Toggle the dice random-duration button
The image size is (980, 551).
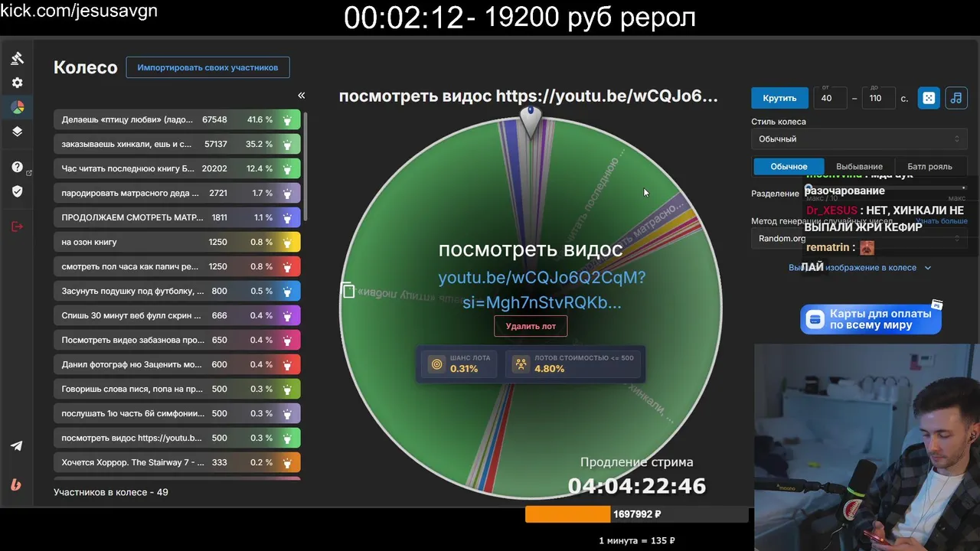(x=929, y=98)
